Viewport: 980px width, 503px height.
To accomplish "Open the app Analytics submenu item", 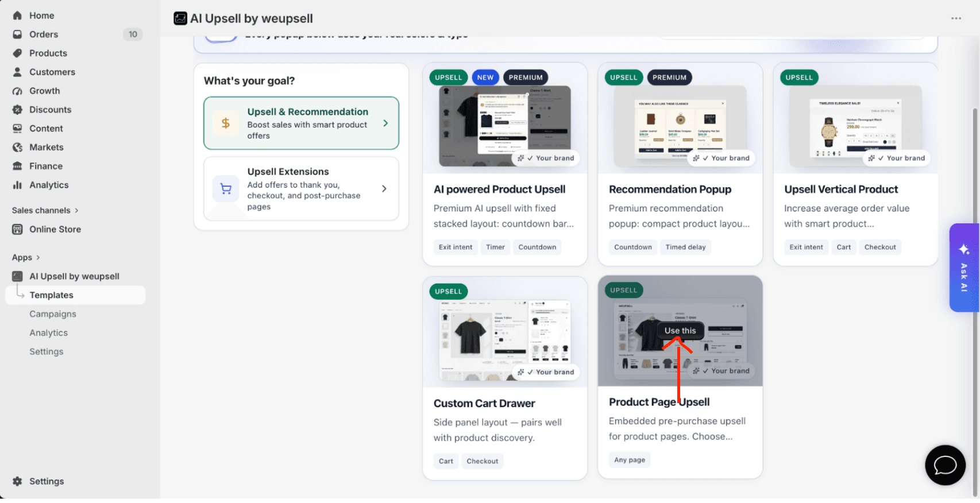I will (49, 333).
